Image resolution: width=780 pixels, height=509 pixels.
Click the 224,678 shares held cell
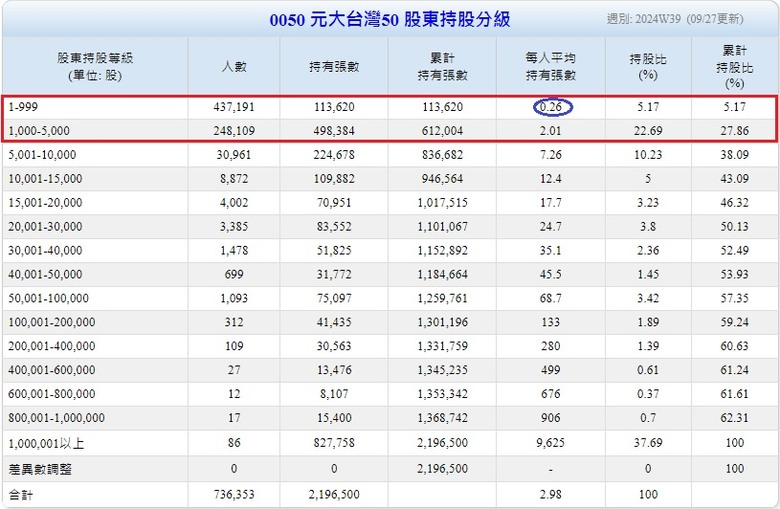[x=334, y=155]
